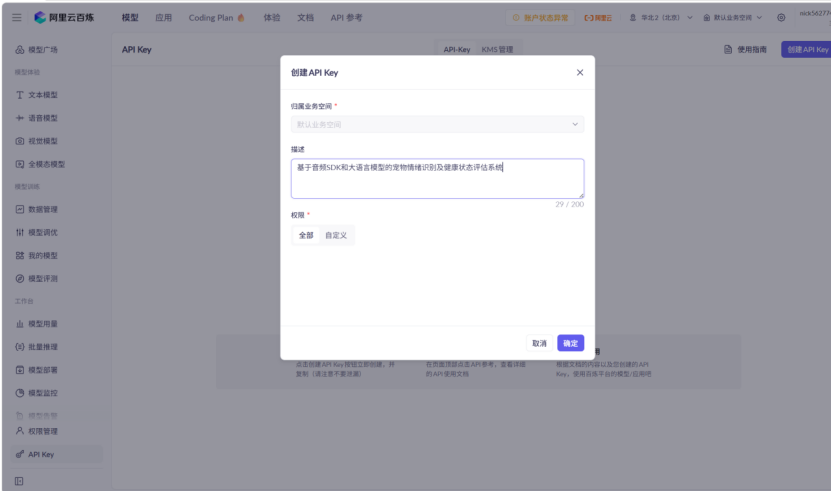831x491 pixels.
Task: Select the 自定义 permission option
Action: coord(336,235)
